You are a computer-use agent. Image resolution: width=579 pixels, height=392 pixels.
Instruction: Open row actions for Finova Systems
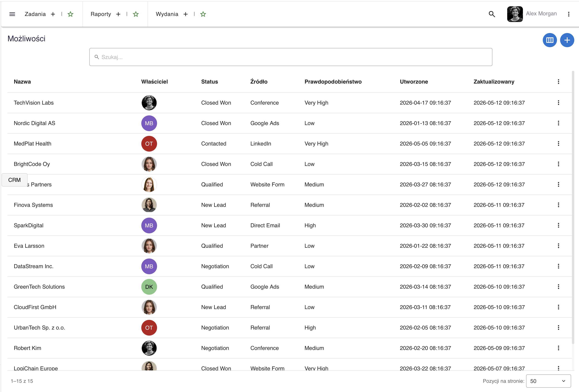(x=558, y=205)
